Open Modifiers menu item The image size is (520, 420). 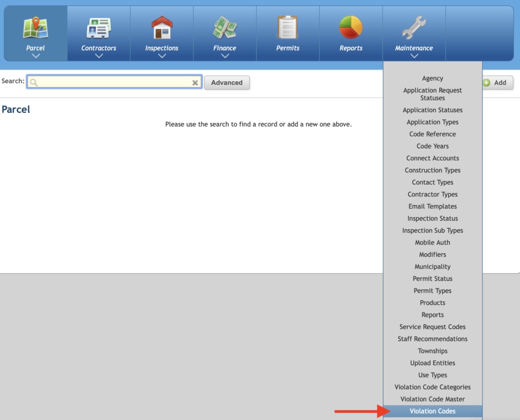coord(433,255)
